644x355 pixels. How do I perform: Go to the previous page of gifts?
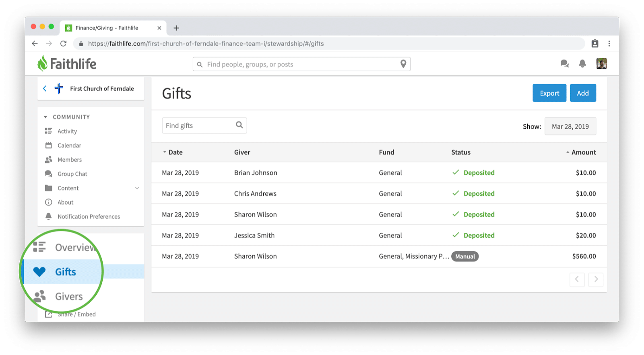point(577,279)
